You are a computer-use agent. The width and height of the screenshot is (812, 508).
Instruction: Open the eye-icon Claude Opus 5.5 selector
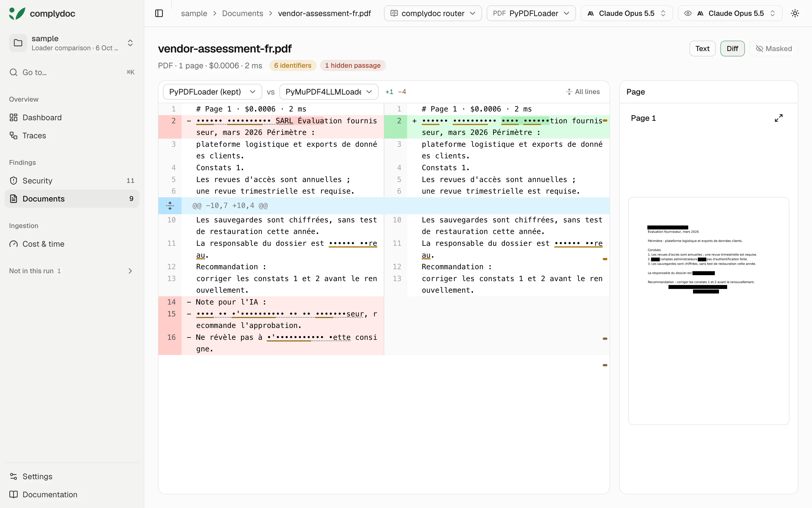pos(730,14)
